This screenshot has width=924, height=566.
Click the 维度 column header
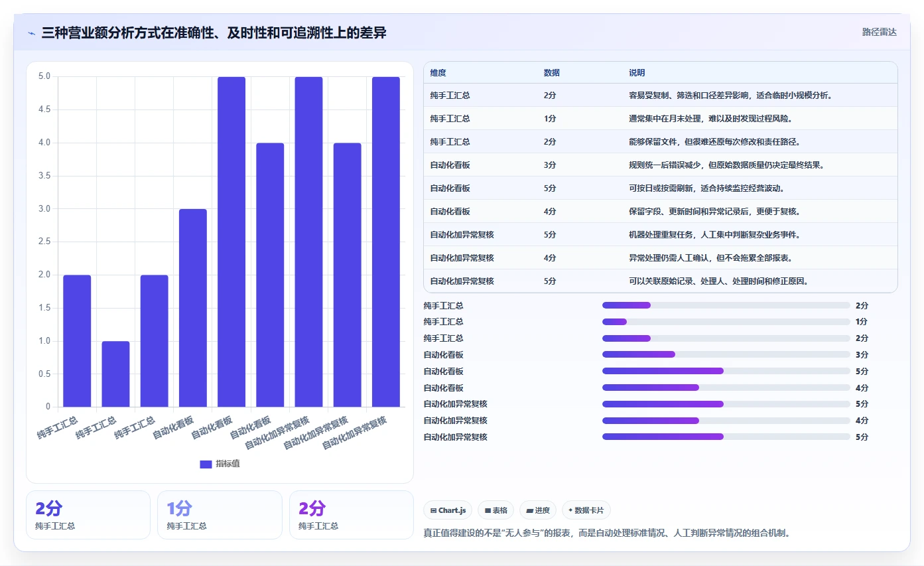pyautogui.click(x=438, y=73)
